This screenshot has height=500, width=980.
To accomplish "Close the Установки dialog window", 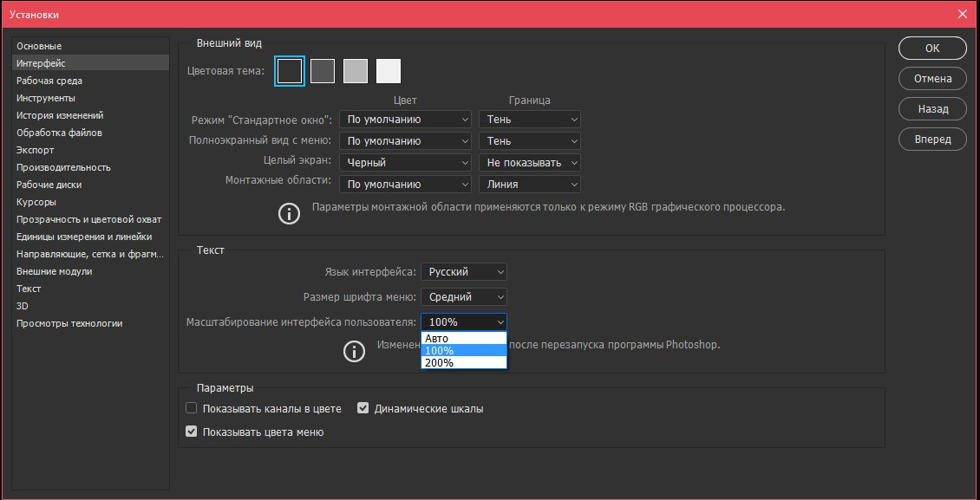I will click(962, 14).
